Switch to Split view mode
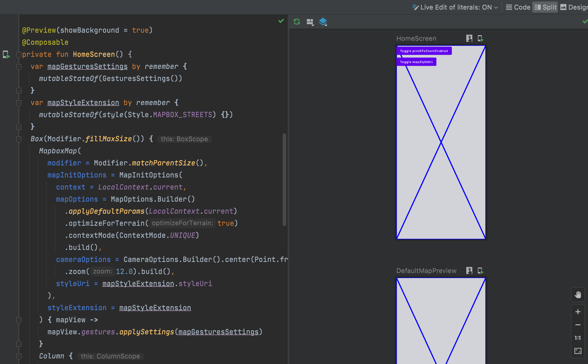588x364 pixels. tap(545, 7)
